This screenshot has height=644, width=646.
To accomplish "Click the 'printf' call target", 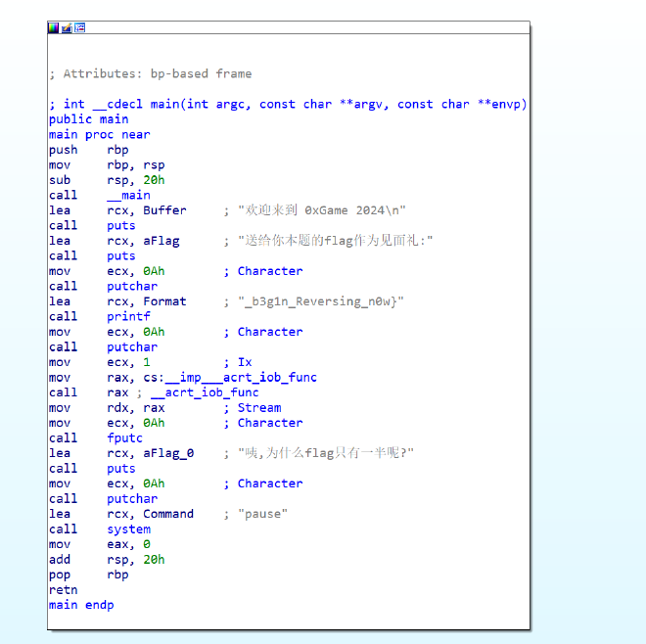I will (128, 317).
